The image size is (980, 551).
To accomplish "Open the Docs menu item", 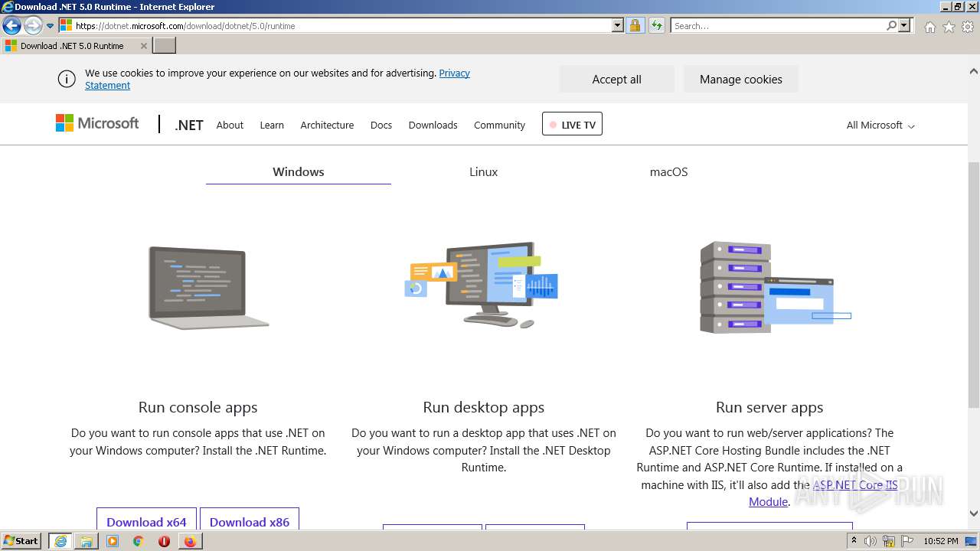I will click(x=381, y=125).
